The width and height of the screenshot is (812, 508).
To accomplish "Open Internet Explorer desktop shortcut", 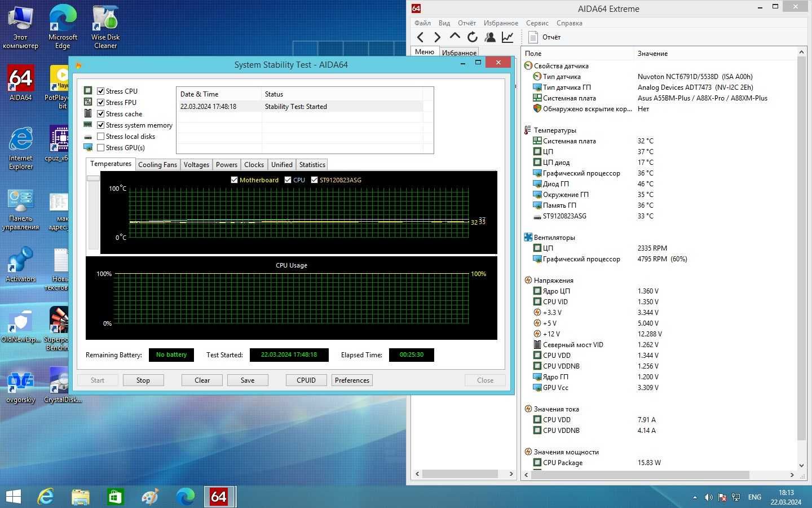I will tap(20, 148).
